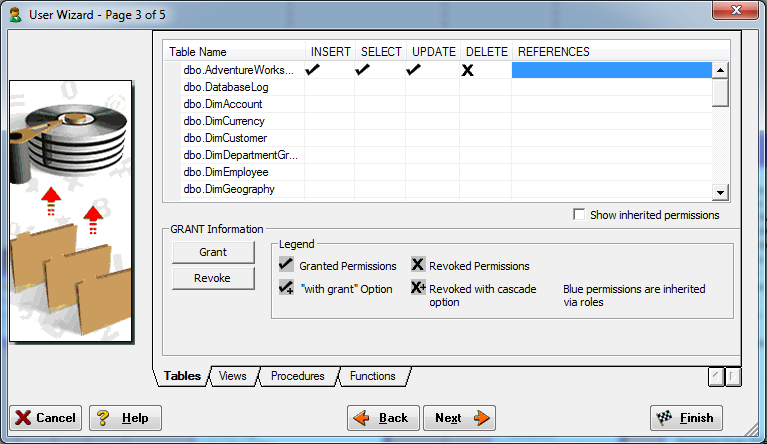Click the INSERT cell for dbo.DatabaseLog

coord(330,87)
